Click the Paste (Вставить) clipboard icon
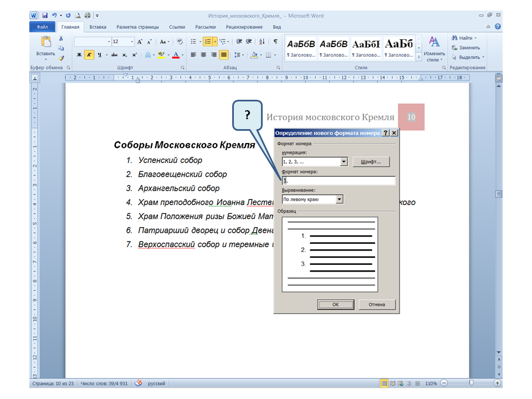 (45, 42)
